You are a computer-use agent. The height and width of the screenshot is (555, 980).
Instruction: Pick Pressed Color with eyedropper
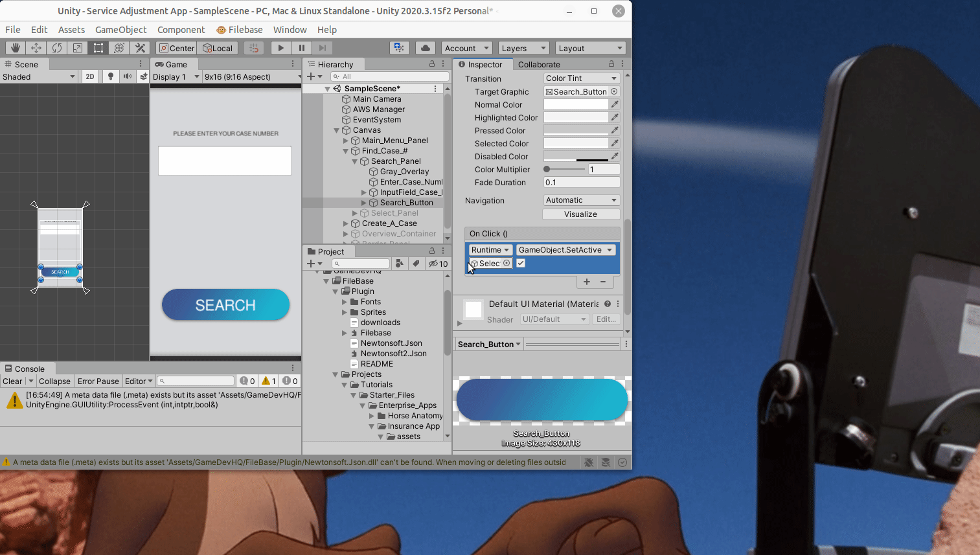coord(615,130)
